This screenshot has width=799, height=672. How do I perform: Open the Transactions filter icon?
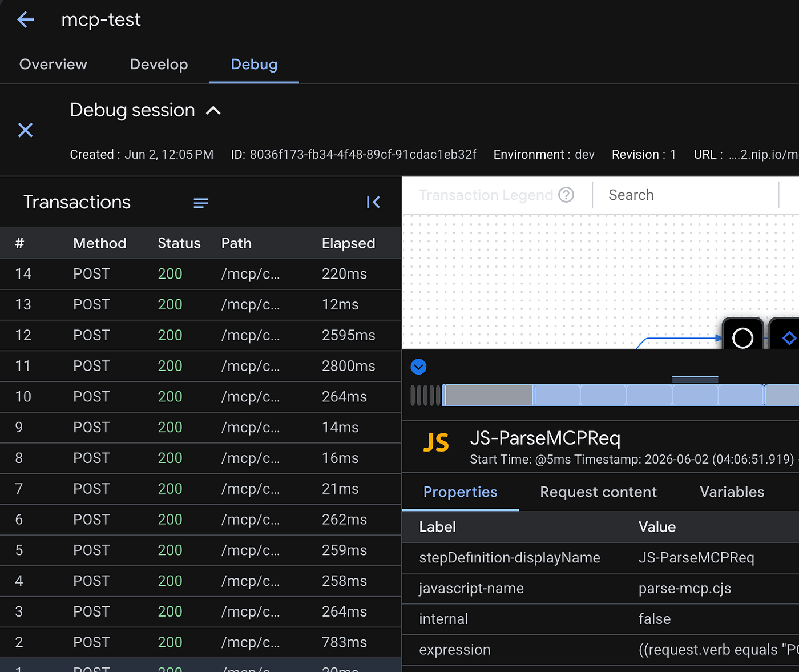(x=201, y=203)
